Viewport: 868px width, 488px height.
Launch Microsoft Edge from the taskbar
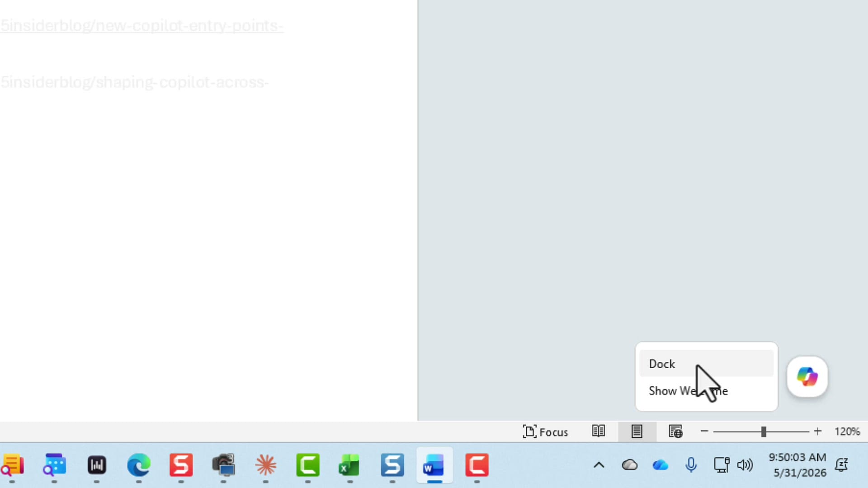[139, 465]
